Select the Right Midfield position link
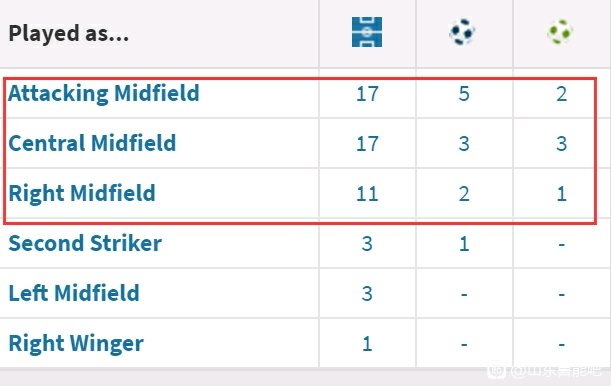This screenshot has width=611, height=386. [82, 194]
